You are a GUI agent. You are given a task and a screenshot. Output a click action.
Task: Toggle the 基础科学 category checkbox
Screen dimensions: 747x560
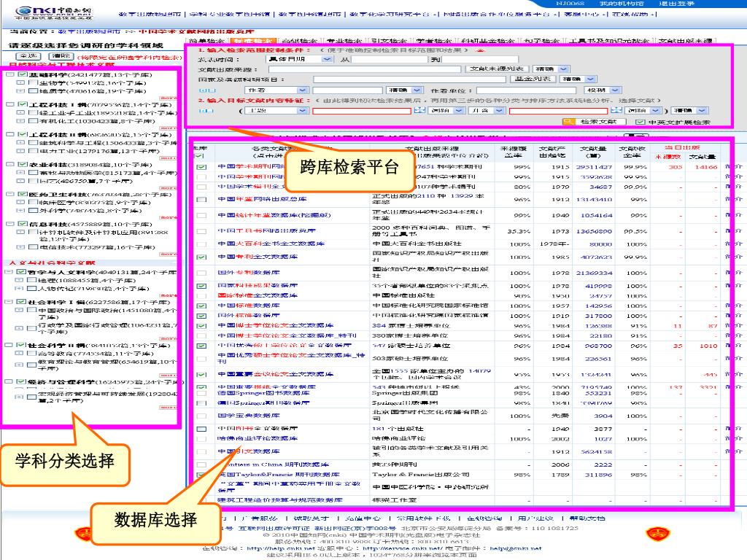[x=22, y=74]
